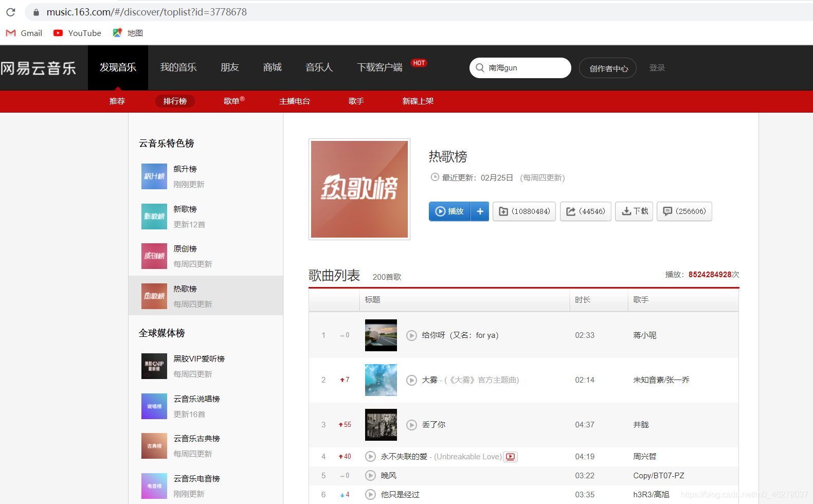Viewport: 813px width, 504px height.
Task: Open the 飙升榜 chart in the sidebar
Action: [206, 176]
